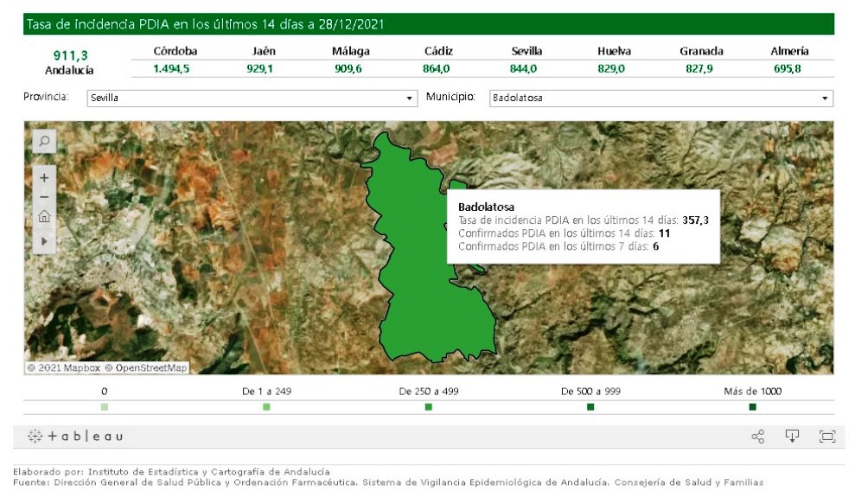The height and width of the screenshot is (504, 855).
Task: Open the Tableau share icon
Action: (757, 437)
